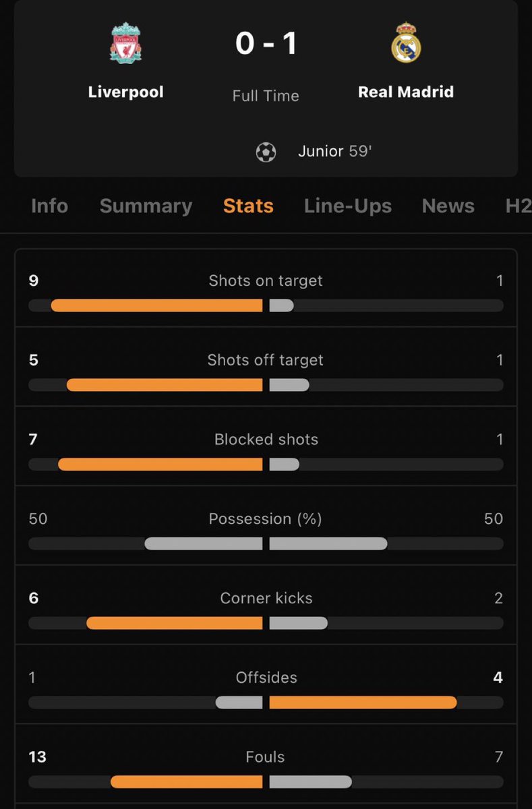Tap the Fouls stat label
Image resolution: width=532 pixels, height=809 pixels.
265,757
